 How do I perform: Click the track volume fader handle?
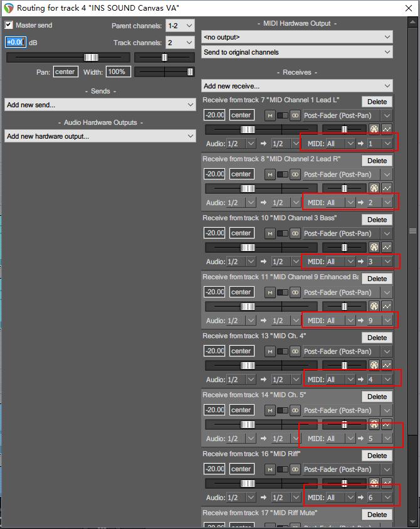(x=91, y=57)
